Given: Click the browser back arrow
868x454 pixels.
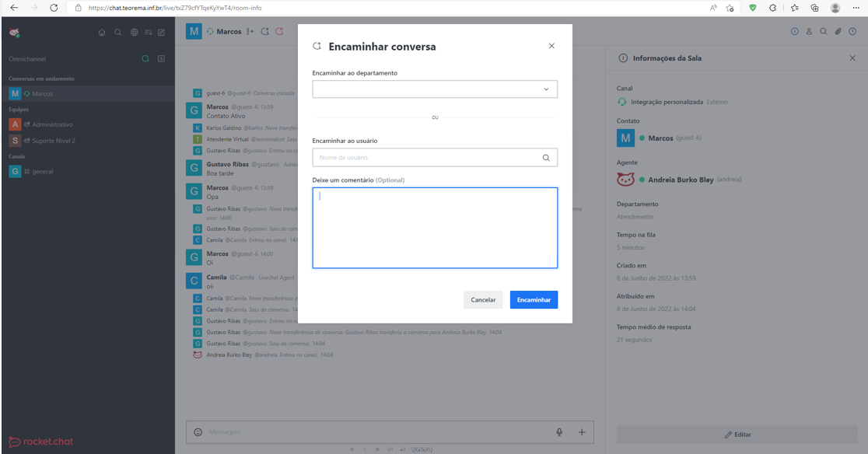Looking at the screenshot, I should pos(15,8).
